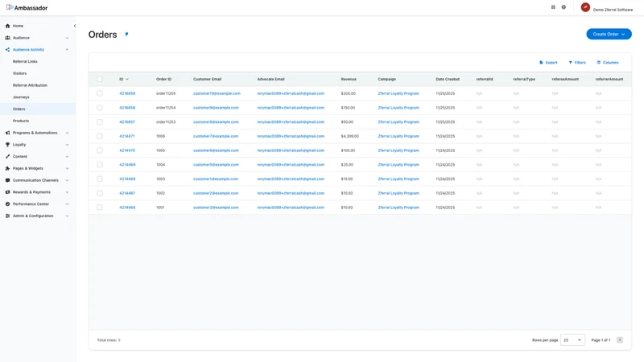Check the box for order 4214469
The width and height of the screenshot is (644, 362).
(100, 165)
